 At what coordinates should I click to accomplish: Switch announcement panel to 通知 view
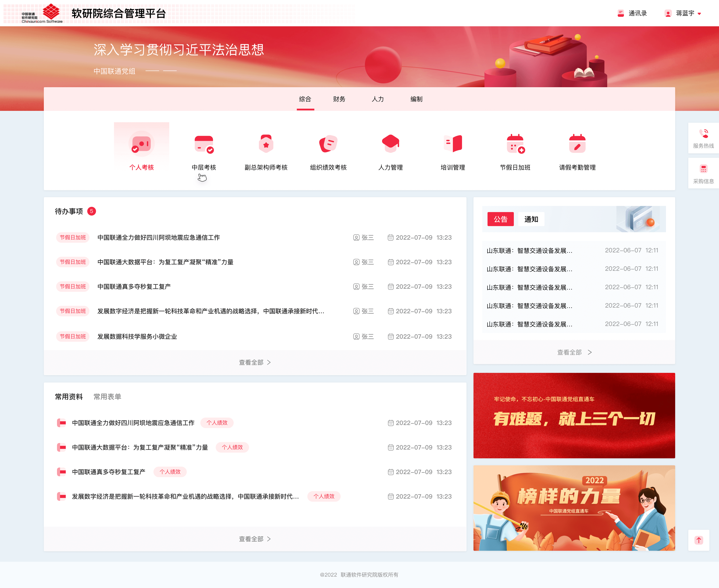coord(531,219)
